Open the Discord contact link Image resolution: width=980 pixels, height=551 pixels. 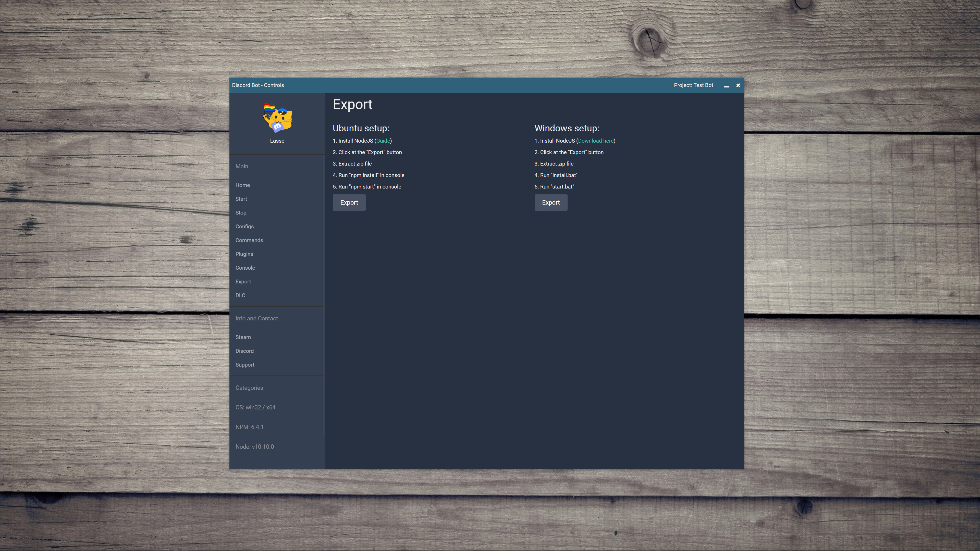pos(244,350)
